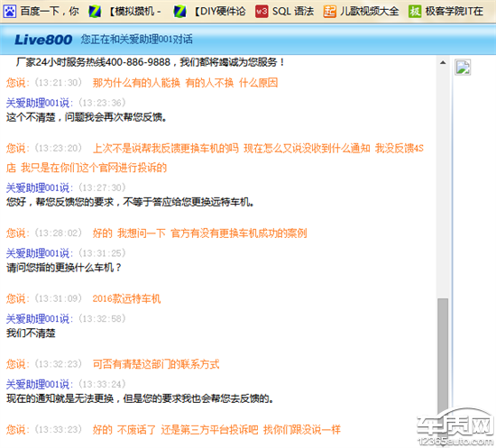Click the 2016款远特车机 message
The width and height of the screenshot is (496, 448).
(x=126, y=298)
